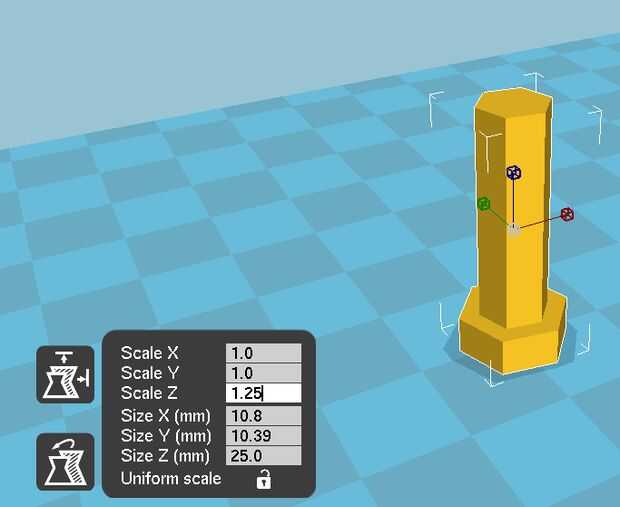Click the Scale Y input field
620x507 pixels.
point(263,373)
